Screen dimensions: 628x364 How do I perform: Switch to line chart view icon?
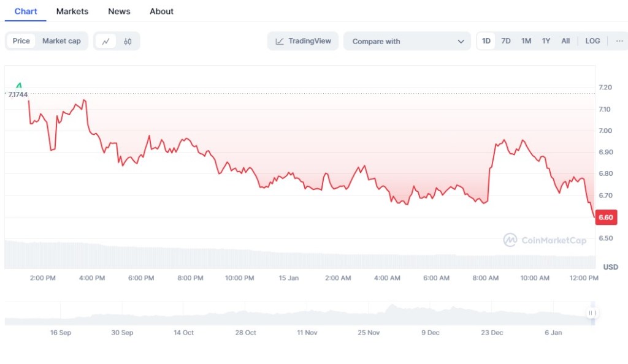click(x=105, y=41)
